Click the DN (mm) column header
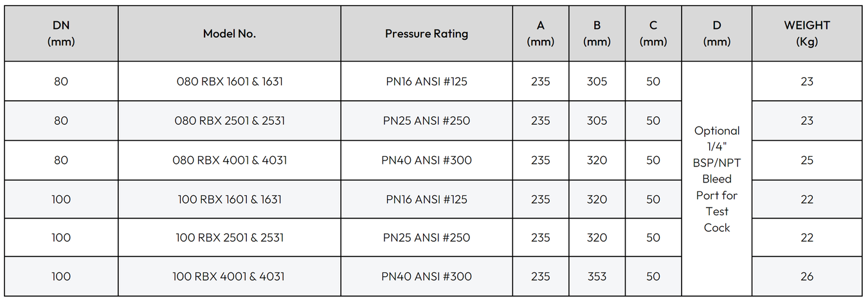 61,34
